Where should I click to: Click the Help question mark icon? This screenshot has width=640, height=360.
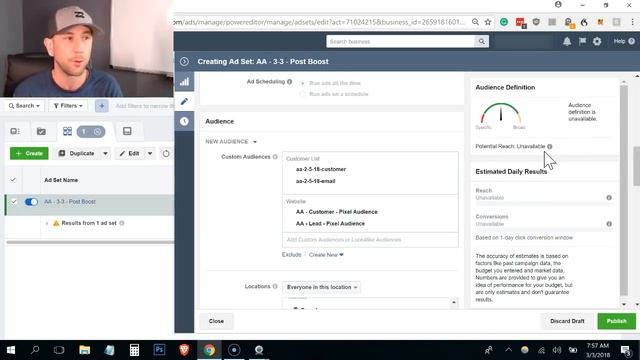(x=631, y=41)
